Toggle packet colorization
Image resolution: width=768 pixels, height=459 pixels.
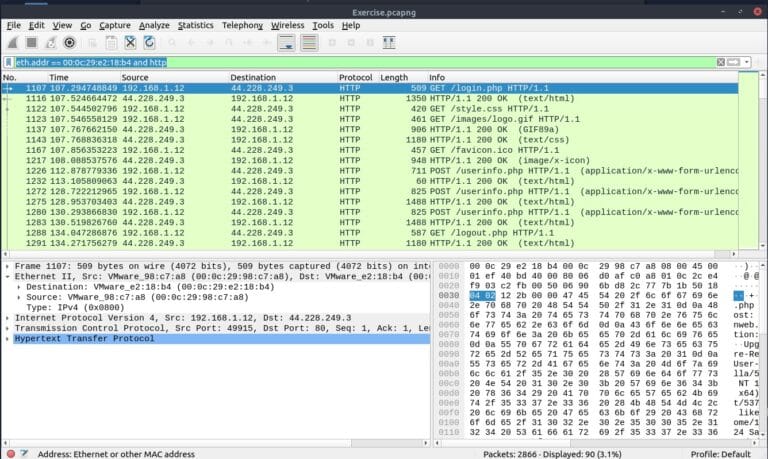pyautogui.click(x=309, y=43)
